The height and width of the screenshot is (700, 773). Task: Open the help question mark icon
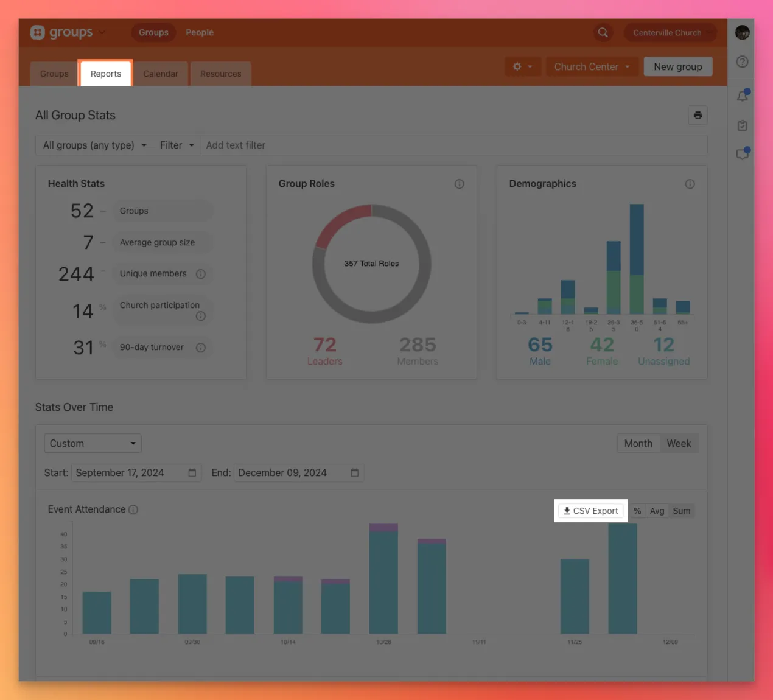[742, 61]
